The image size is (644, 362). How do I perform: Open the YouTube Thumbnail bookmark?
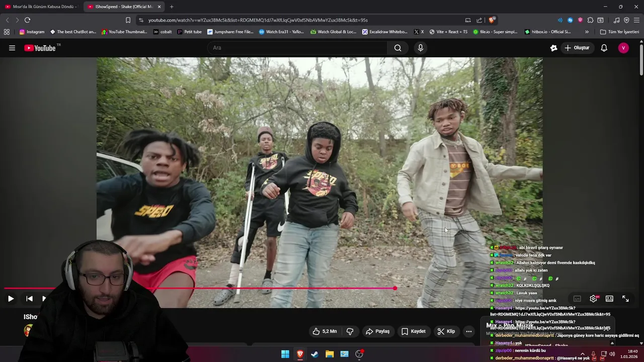click(x=124, y=32)
